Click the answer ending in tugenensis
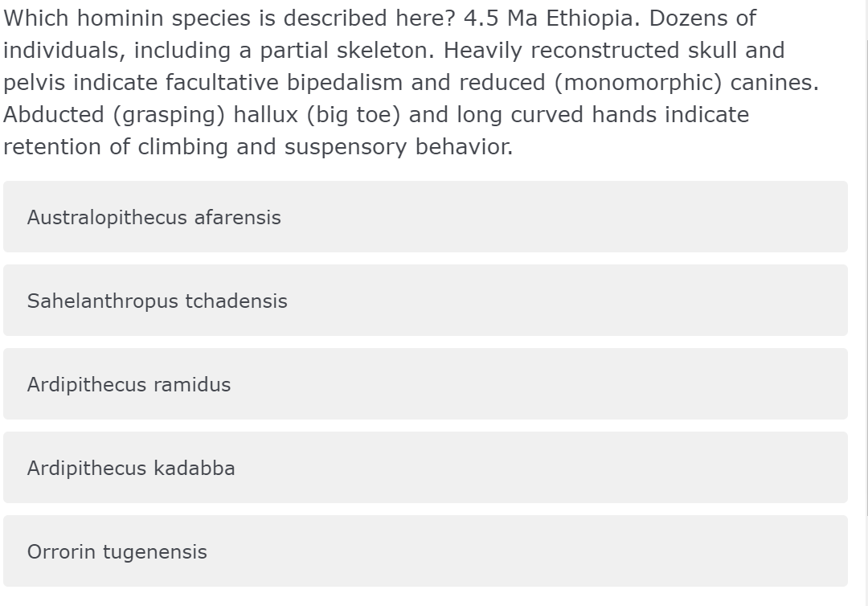 (x=117, y=551)
